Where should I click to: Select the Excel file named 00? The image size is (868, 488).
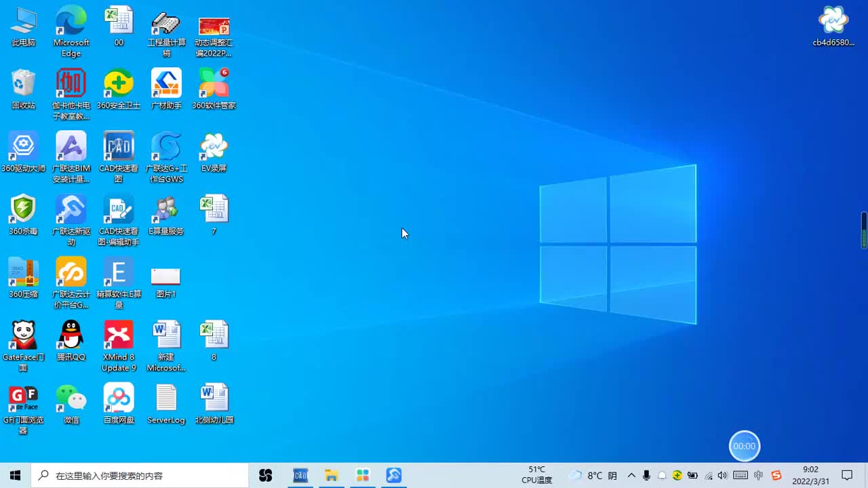(119, 27)
